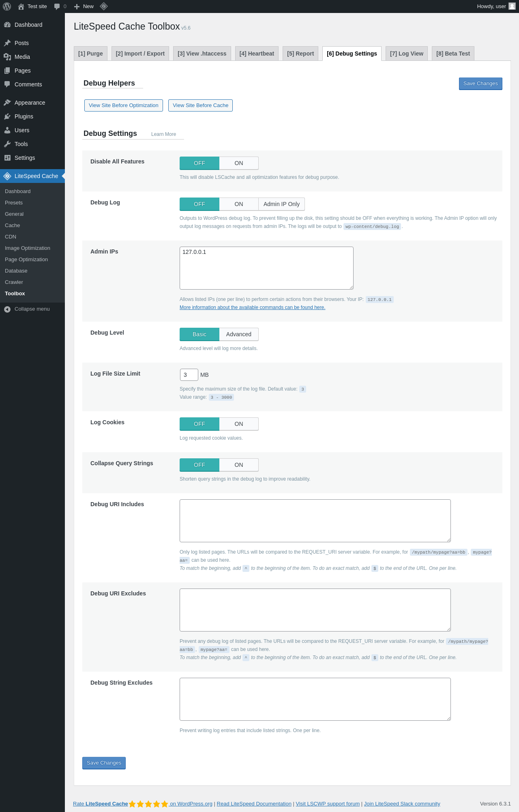Set Disable All Features to OFF
Screen dimensions: 519x812
click(199, 163)
